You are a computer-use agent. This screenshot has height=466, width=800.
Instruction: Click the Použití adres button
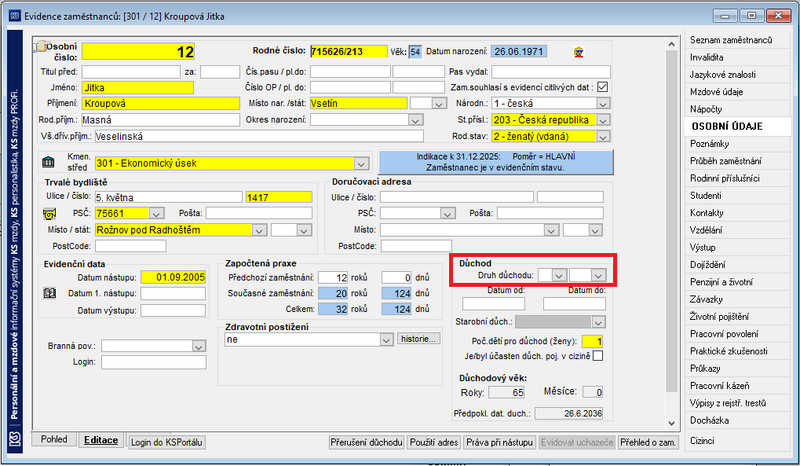coord(434,443)
